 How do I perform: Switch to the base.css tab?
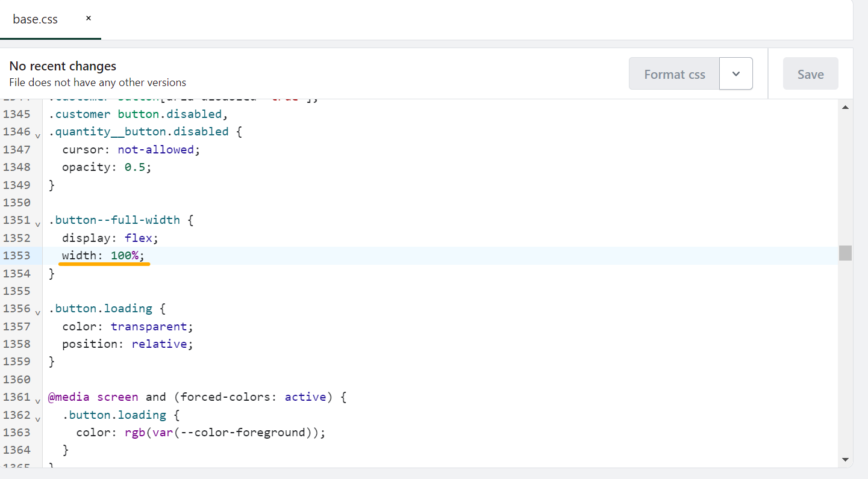(36, 19)
